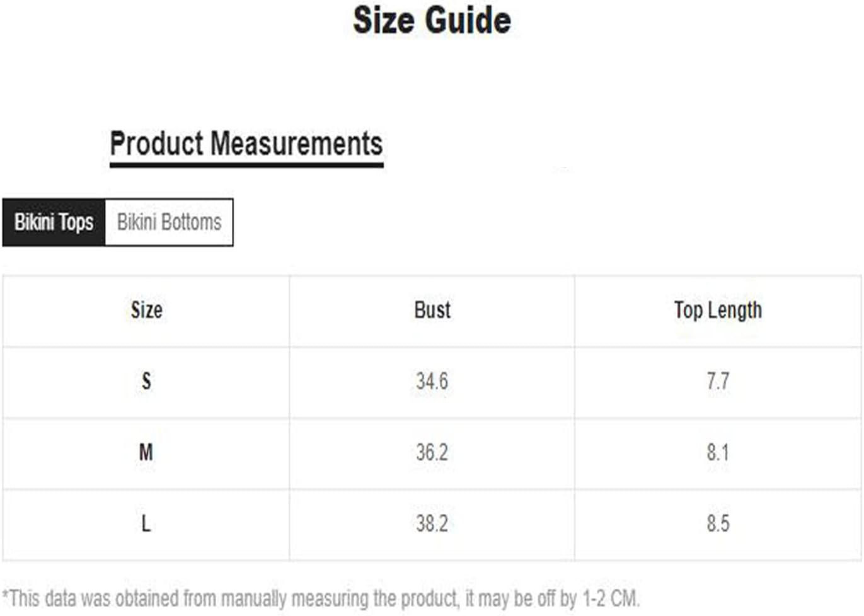864x616 pixels.
Task: Click the asterisk starting the footnote
Action: [x=6, y=594]
